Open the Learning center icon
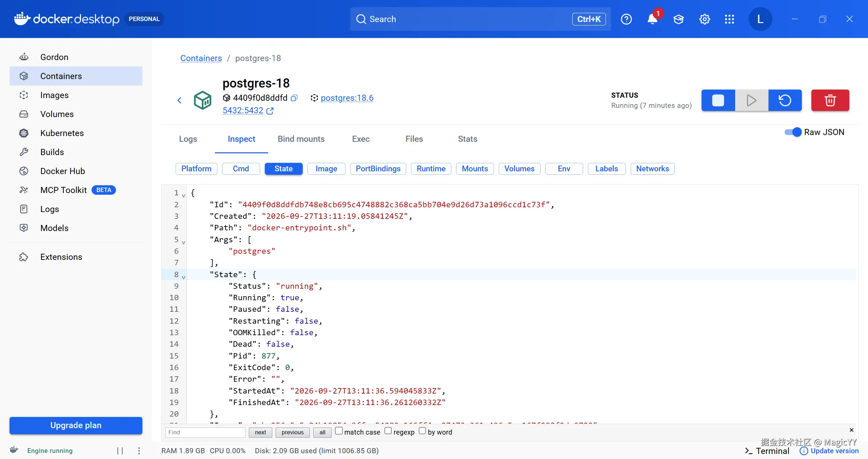The width and height of the screenshot is (868, 459). [x=678, y=19]
